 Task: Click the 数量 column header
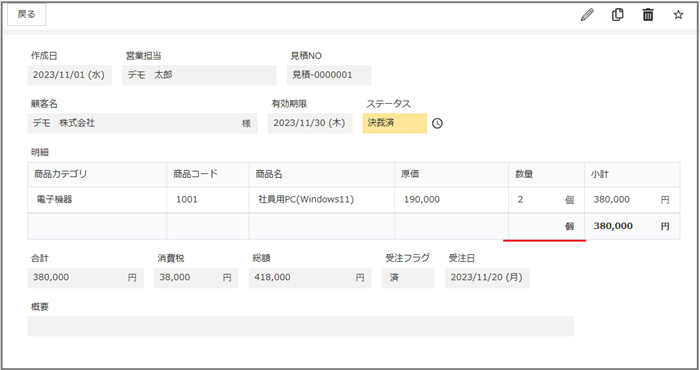[546, 175]
